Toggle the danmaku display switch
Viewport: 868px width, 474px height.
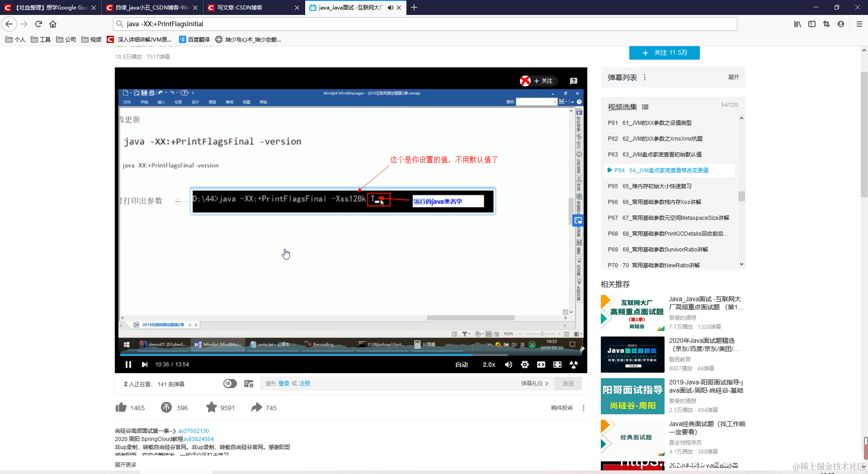point(230,384)
